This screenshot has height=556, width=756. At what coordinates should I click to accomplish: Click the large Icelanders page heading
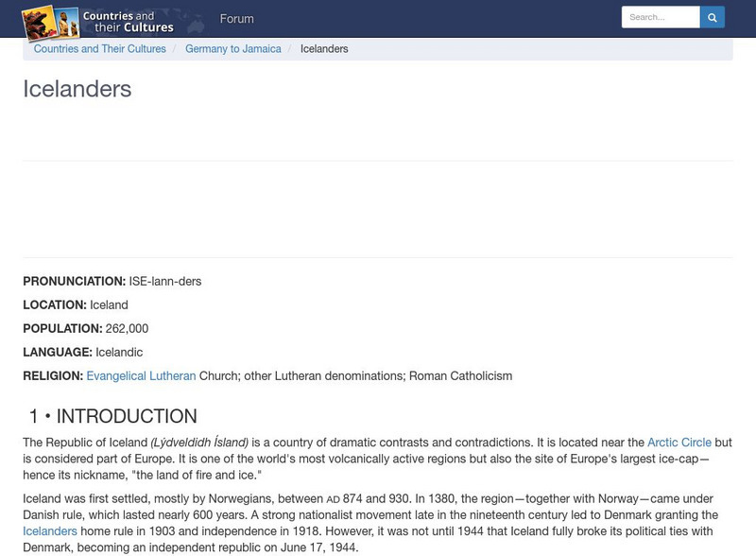point(77,89)
